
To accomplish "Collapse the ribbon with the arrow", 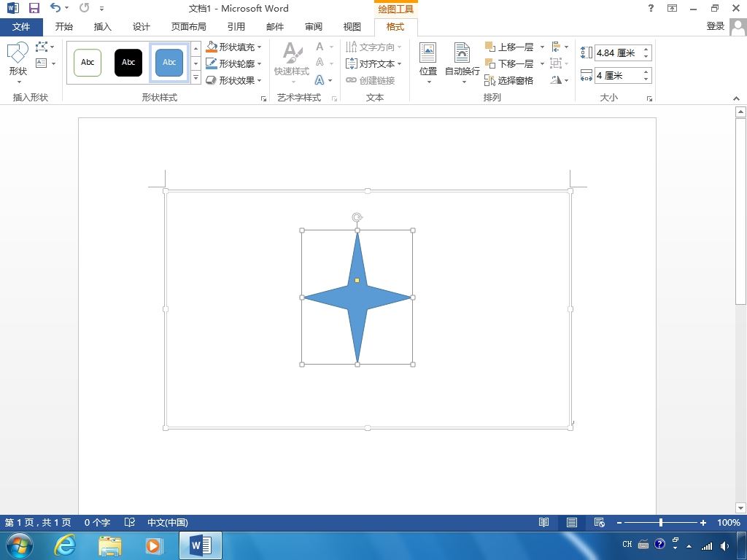I will point(737,98).
